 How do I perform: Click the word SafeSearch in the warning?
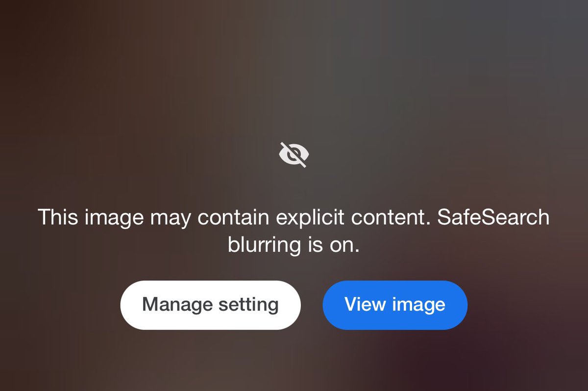(493, 217)
